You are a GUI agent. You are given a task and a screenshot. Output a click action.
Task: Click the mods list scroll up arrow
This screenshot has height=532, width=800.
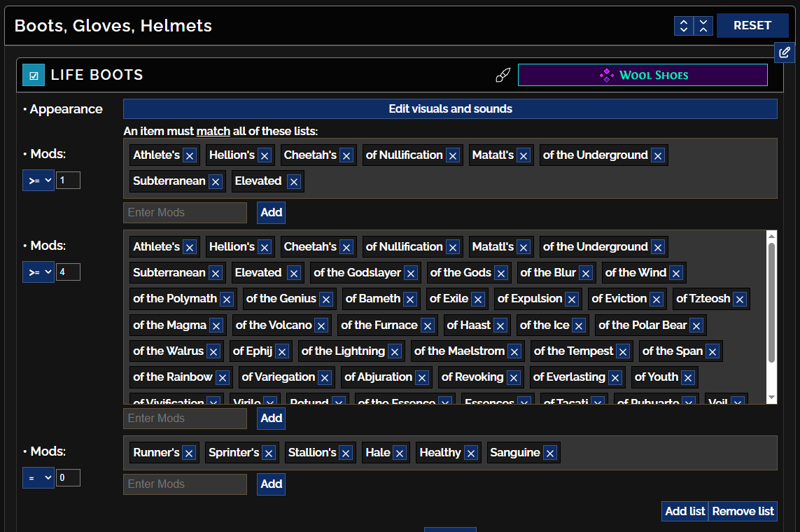771,236
